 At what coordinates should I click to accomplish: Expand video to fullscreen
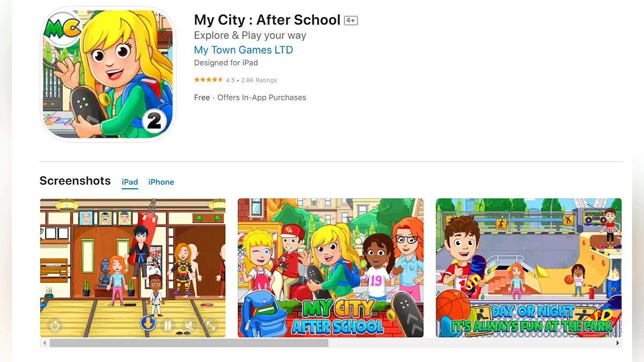(x=211, y=325)
